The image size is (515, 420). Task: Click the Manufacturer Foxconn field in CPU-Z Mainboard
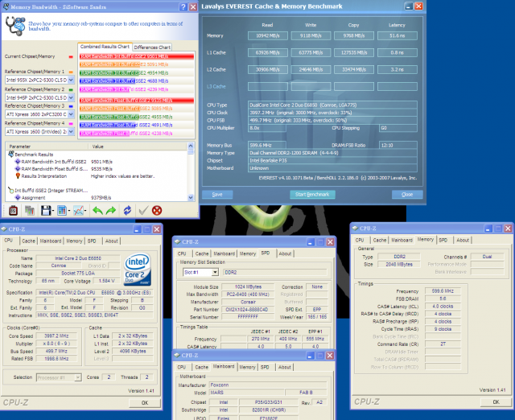[x=268, y=385]
